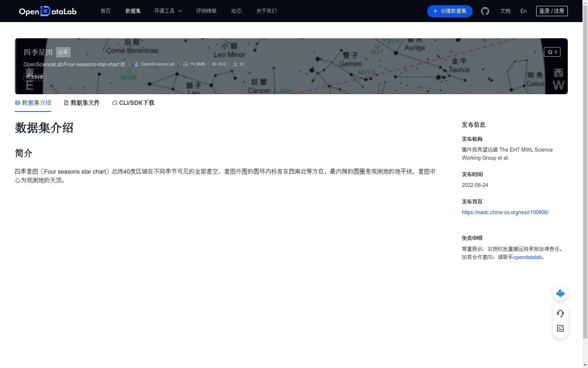Image resolution: width=588 pixels, height=368 pixels.
Task: Switch language to En
Action: click(523, 11)
